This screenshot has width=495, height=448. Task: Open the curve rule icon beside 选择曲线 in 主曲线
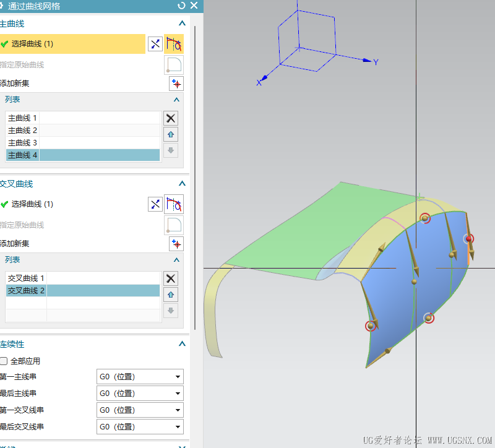coord(174,44)
